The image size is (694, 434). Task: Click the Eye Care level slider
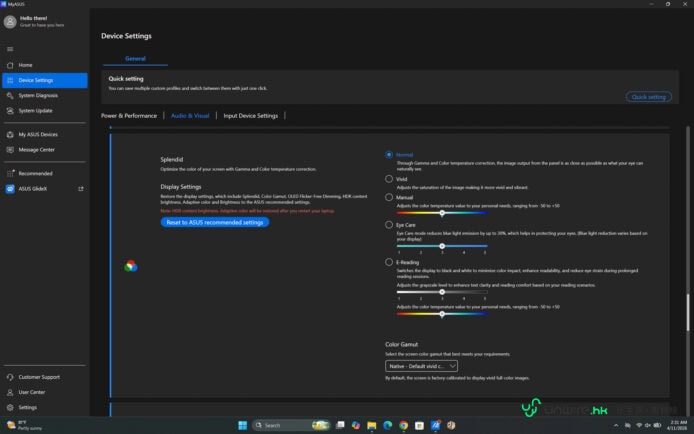pyautogui.click(x=442, y=246)
